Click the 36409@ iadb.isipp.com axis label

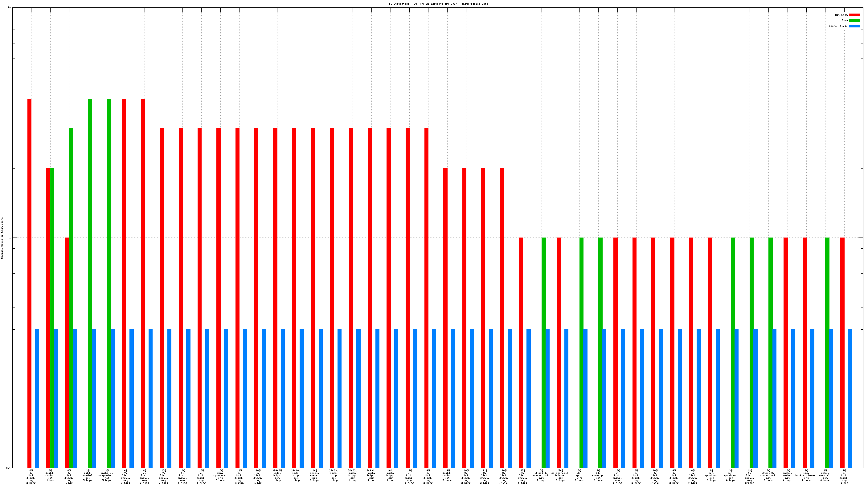[277, 475]
